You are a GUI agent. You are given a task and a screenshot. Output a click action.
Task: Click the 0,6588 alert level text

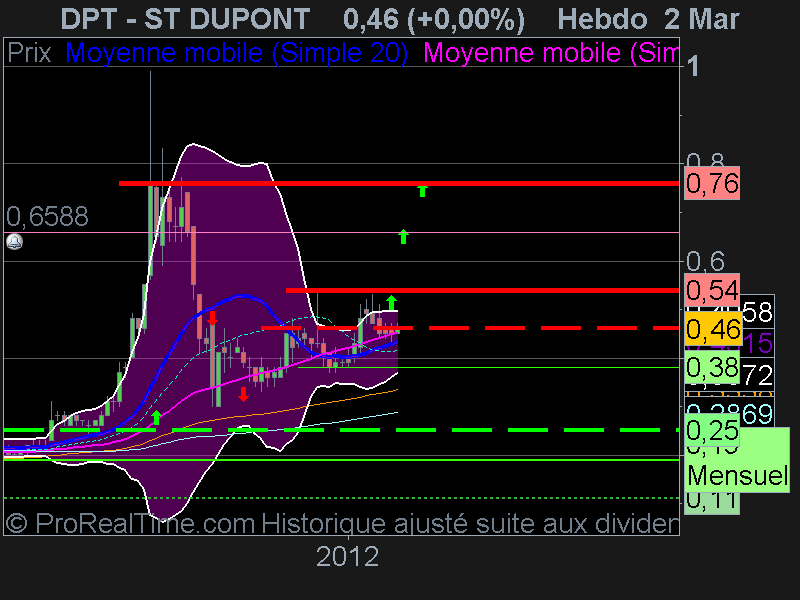47,216
